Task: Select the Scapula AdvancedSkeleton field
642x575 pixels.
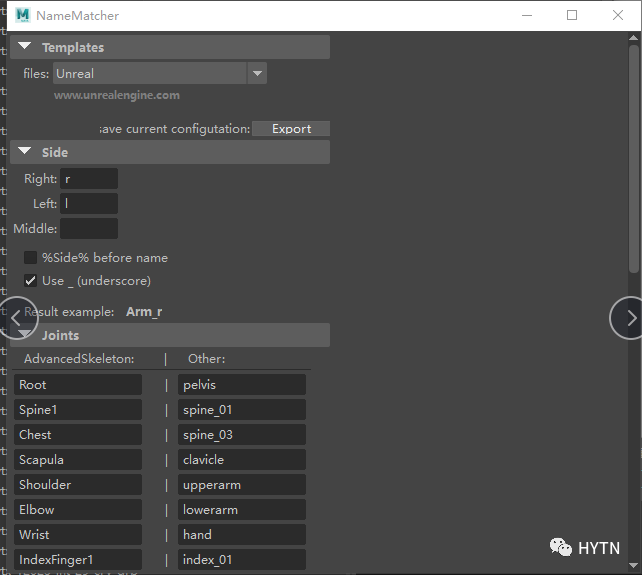Action: [78, 460]
